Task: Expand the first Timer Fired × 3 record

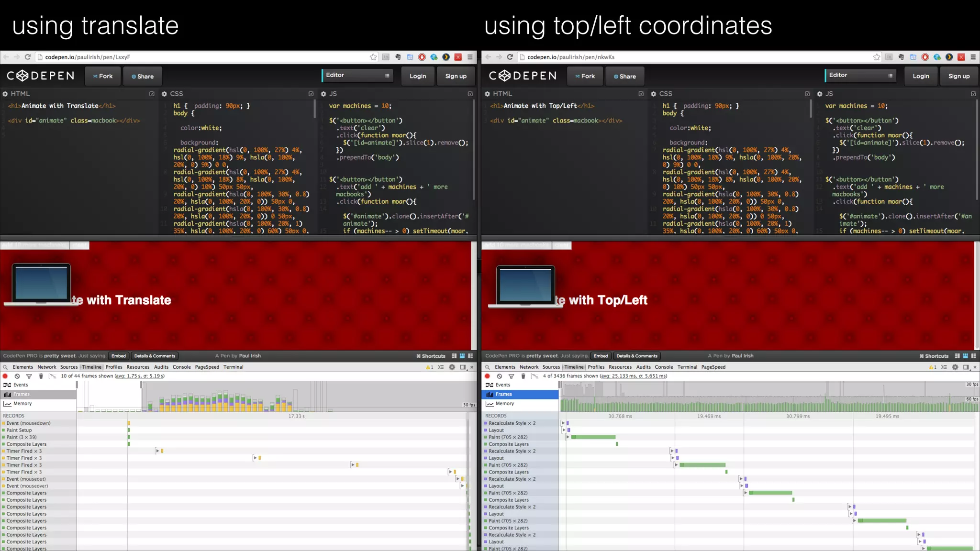Action: pyautogui.click(x=157, y=451)
